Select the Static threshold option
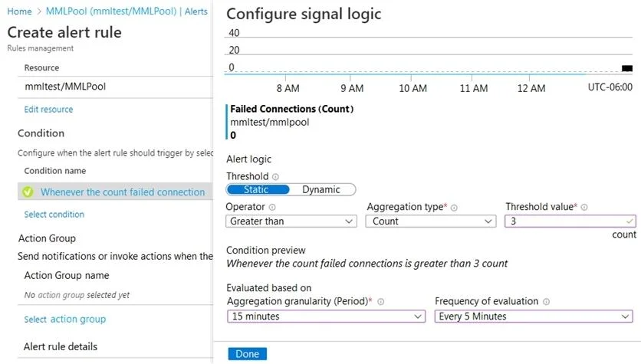Viewport: 641px width, 364px height. [x=258, y=189]
